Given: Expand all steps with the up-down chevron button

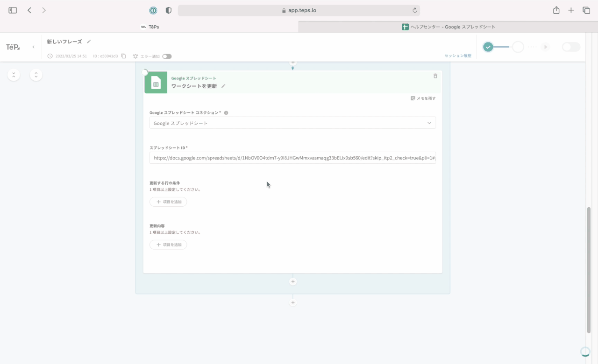Looking at the screenshot, I should pyautogui.click(x=36, y=75).
